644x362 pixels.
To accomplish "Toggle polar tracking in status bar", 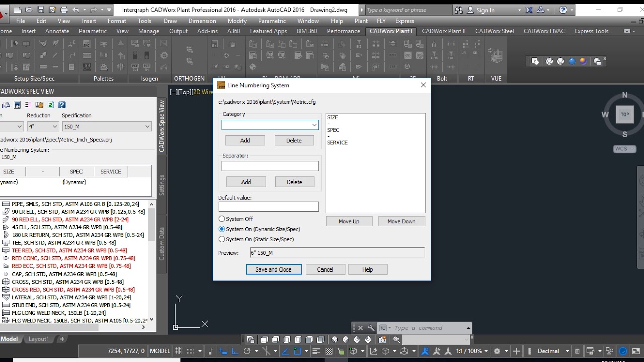I will click(x=247, y=351).
